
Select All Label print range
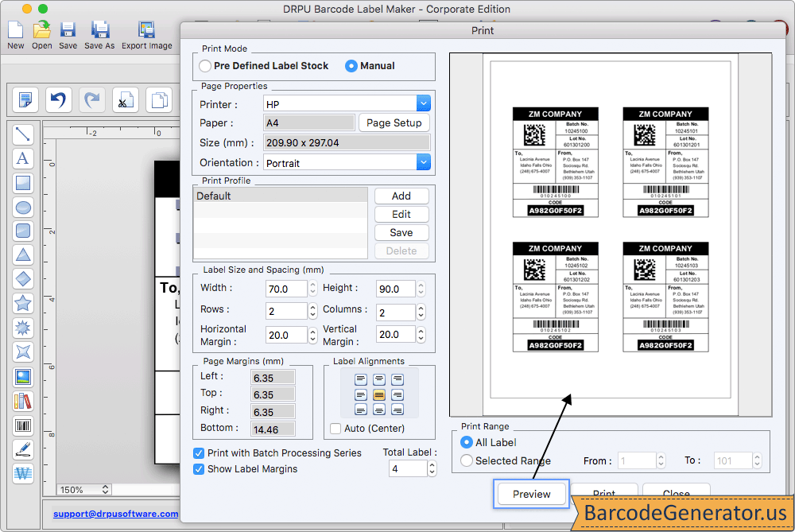(x=467, y=442)
